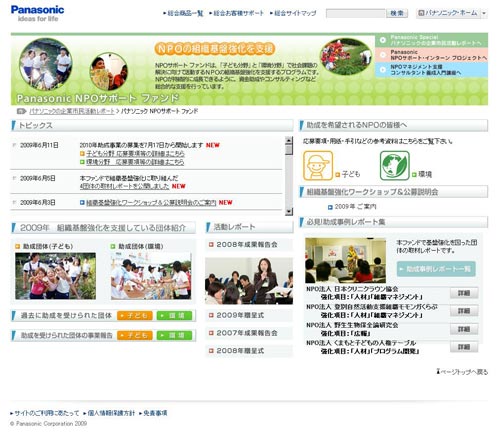Click the 子ども label beside child icon
The width and height of the screenshot is (500, 436).
click(351, 174)
